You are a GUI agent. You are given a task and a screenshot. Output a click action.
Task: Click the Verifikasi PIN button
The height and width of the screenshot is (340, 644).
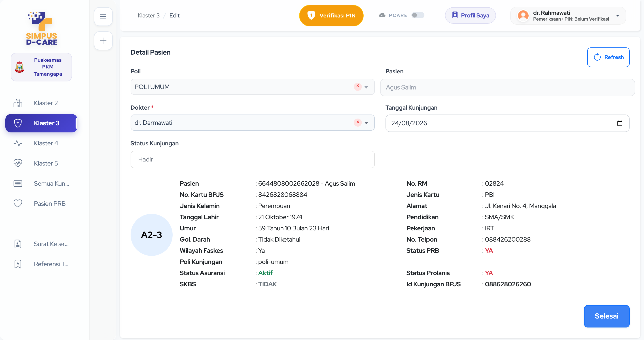331,15
